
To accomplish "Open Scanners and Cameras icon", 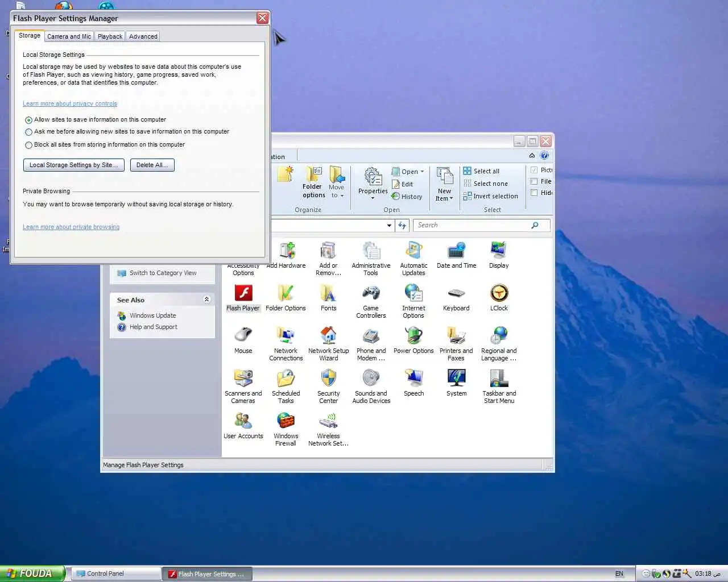I will (x=243, y=386).
